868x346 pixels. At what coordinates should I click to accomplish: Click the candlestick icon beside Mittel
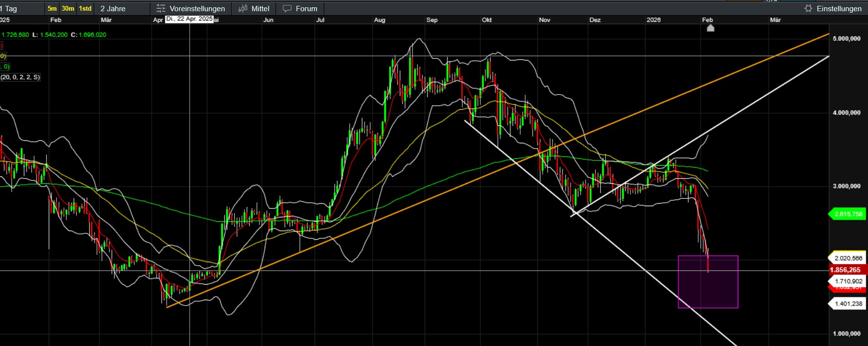[243, 9]
